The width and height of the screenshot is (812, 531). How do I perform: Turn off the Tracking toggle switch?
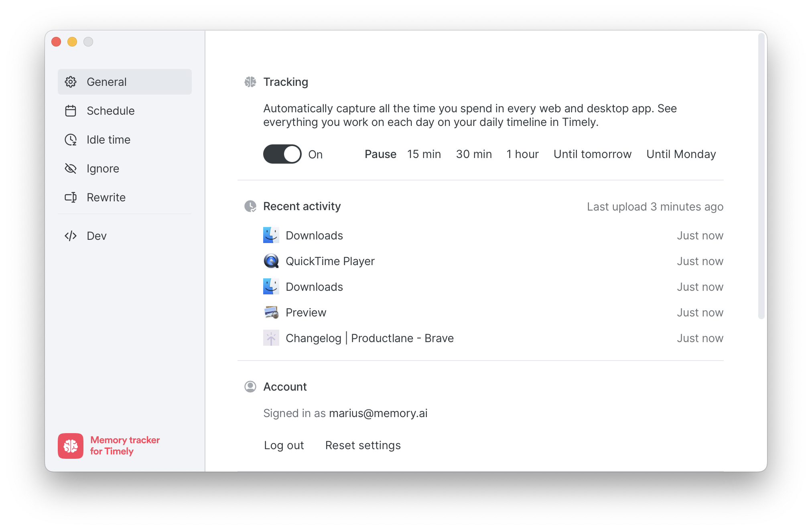tap(282, 154)
